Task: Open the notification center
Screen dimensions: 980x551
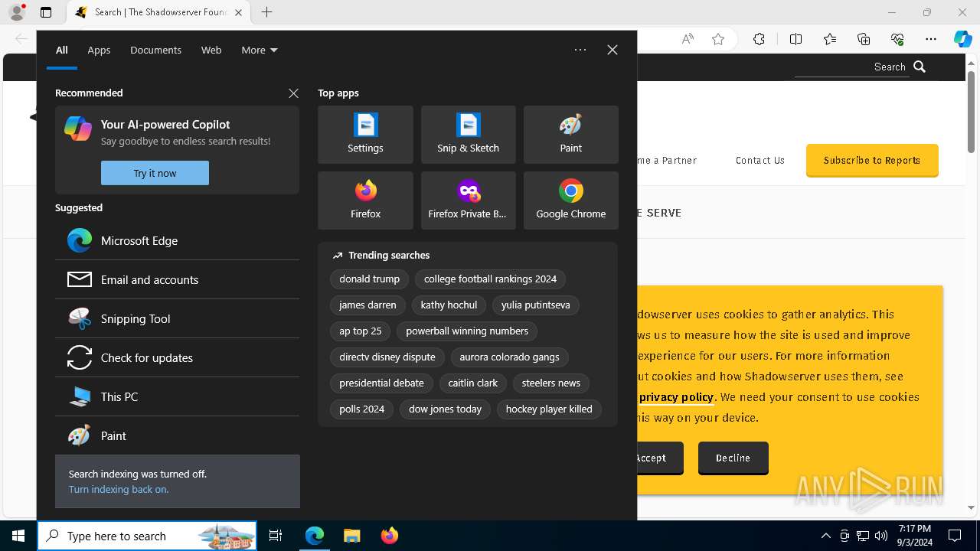Action: click(955, 536)
